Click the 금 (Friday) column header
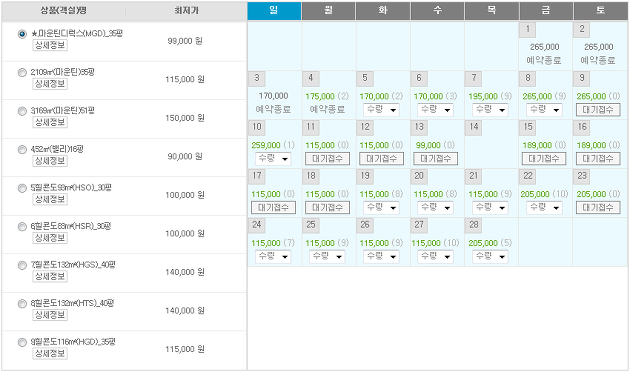 546,10
